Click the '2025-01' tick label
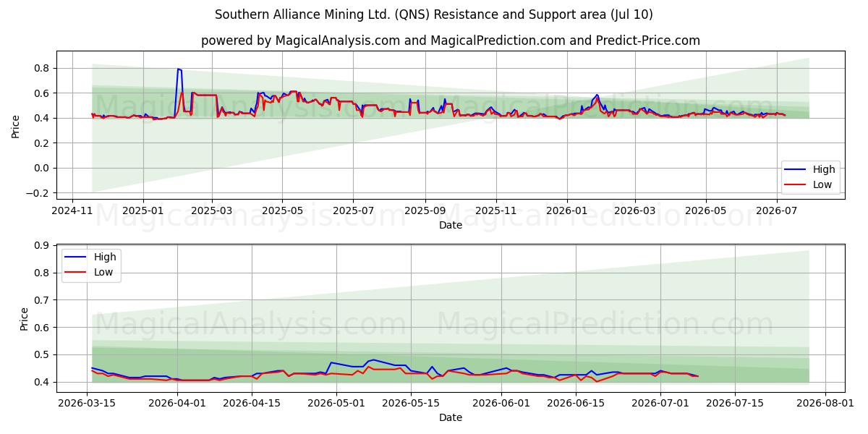Image resolution: width=868 pixels, height=434 pixels. pos(142,210)
